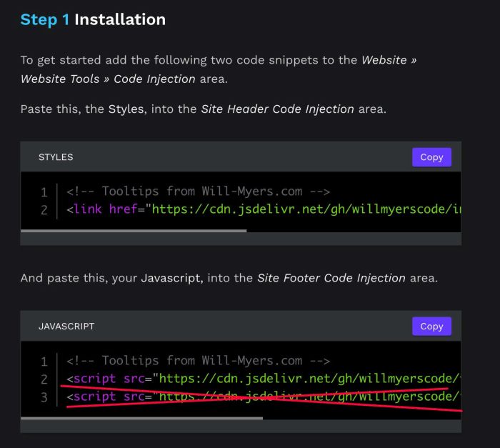Screen dimensions: 500x448
Task: Click the Styles code horizontal scrollbar
Action: (134, 230)
